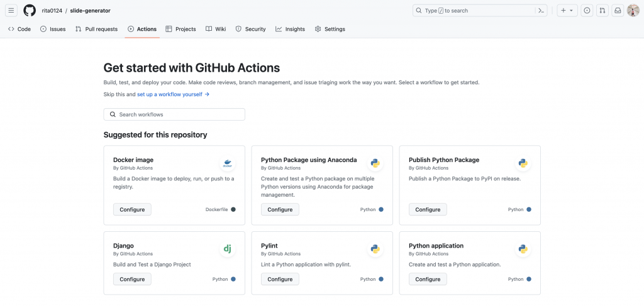Go to the Insights tab
Image resolution: width=644 pixels, height=306 pixels.
point(290,29)
